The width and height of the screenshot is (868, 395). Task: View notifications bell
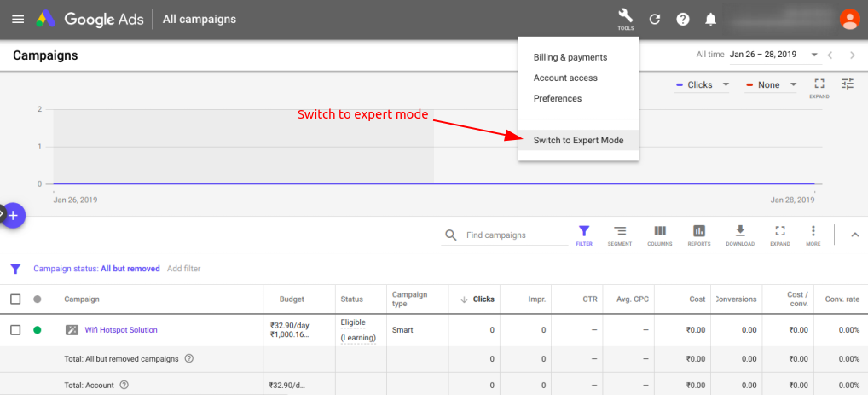pos(711,20)
